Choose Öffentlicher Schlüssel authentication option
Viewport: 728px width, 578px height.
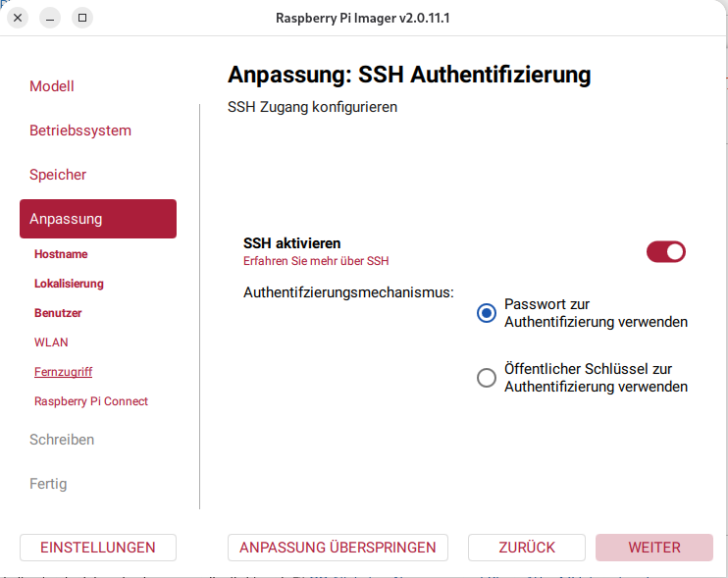click(487, 378)
